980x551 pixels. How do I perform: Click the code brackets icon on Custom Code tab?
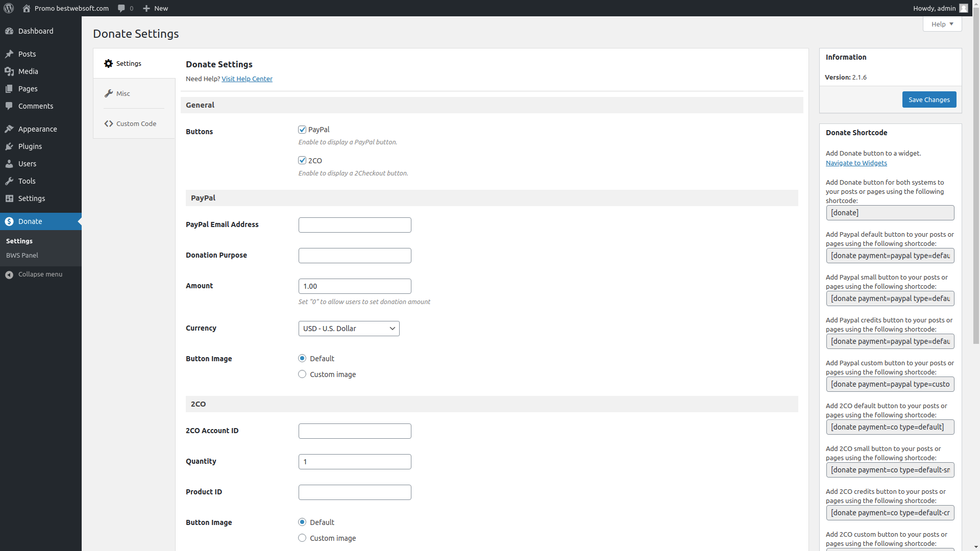(109, 123)
